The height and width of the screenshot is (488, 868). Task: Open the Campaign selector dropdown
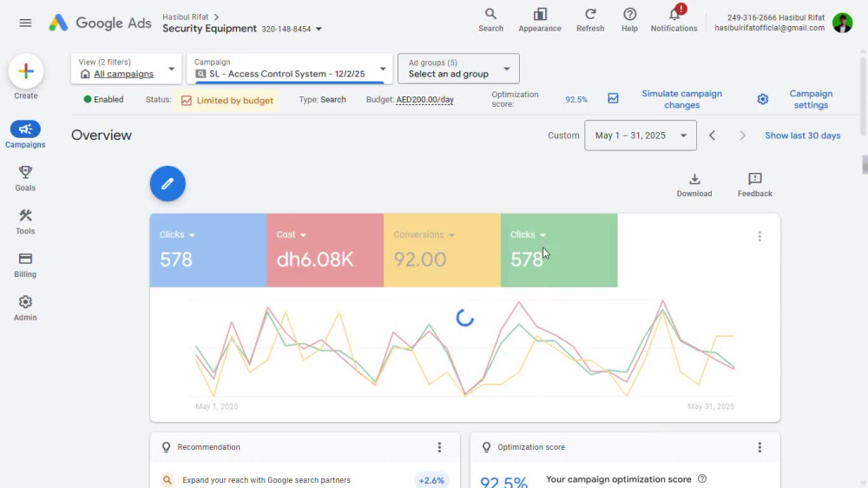(290, 69)
